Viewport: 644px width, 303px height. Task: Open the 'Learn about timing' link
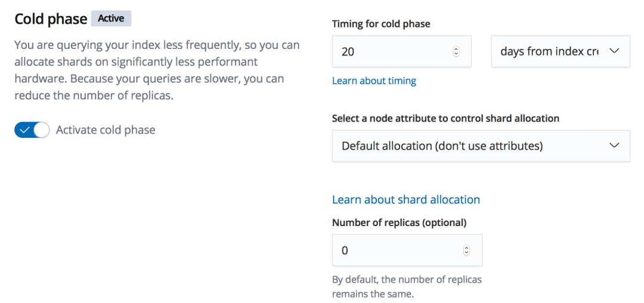(x=374, y=81)
